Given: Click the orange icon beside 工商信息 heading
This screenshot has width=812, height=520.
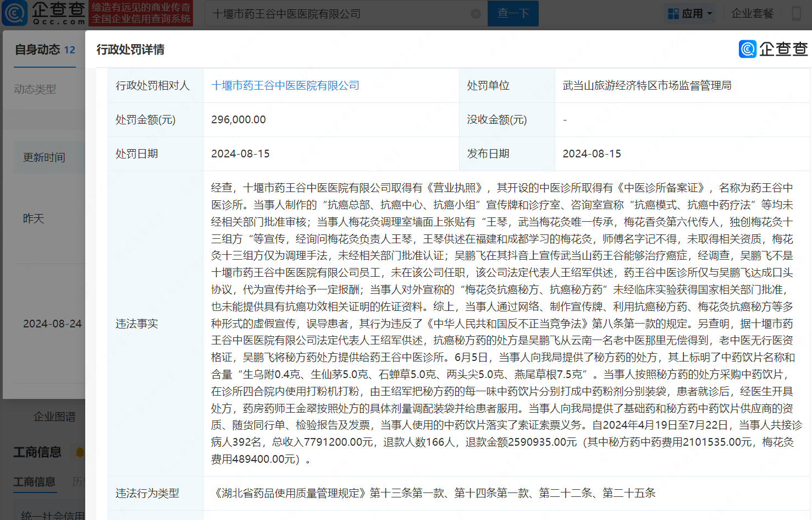Looking at the screenshot, I should click(80, 452).
